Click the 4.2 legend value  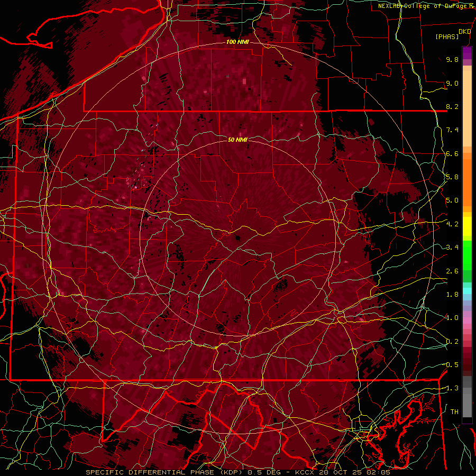pyautogui.click(x=452, y=224)
